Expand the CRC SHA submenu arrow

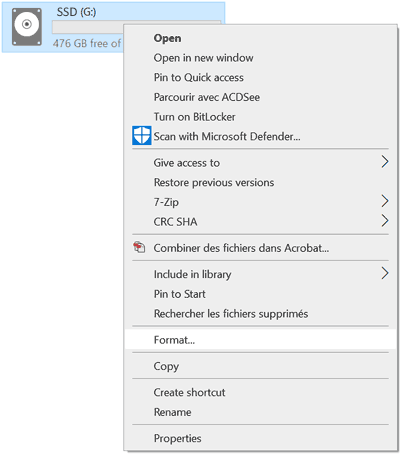pyautogui.click(x=385, y=221)
